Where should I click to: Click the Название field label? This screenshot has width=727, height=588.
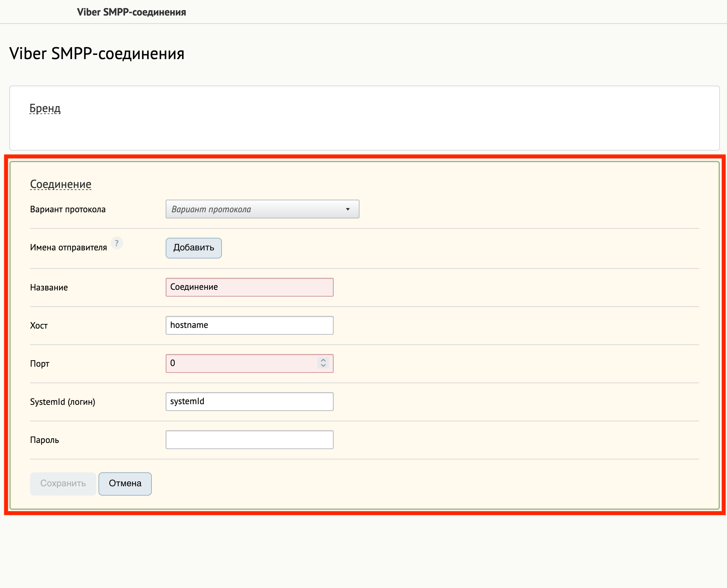[49, 288]
